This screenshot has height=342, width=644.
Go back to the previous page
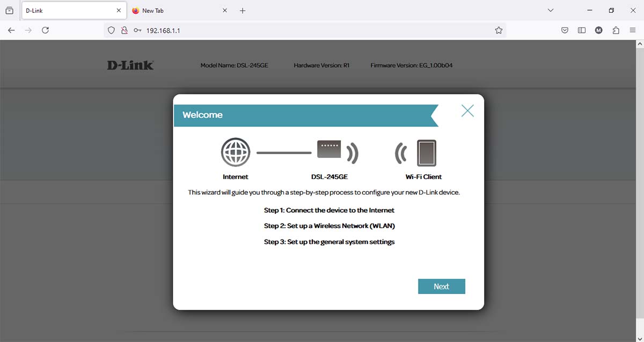click(11, 31)
